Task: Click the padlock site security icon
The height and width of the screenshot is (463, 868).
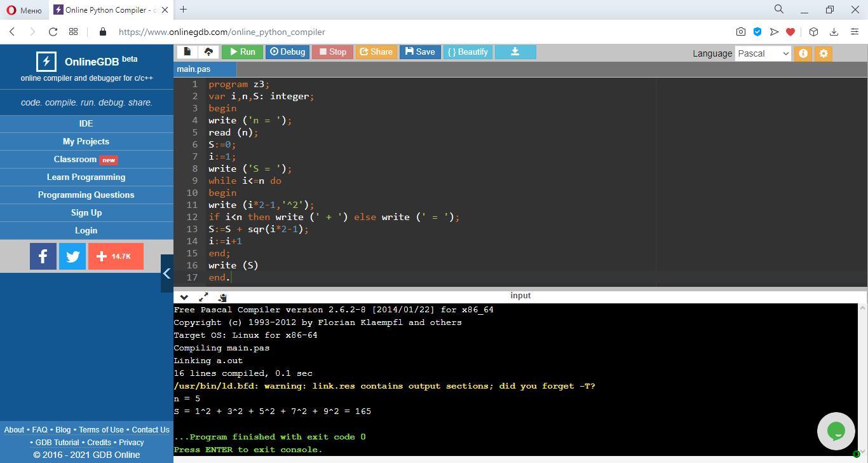Action: [x=103, y=32]
